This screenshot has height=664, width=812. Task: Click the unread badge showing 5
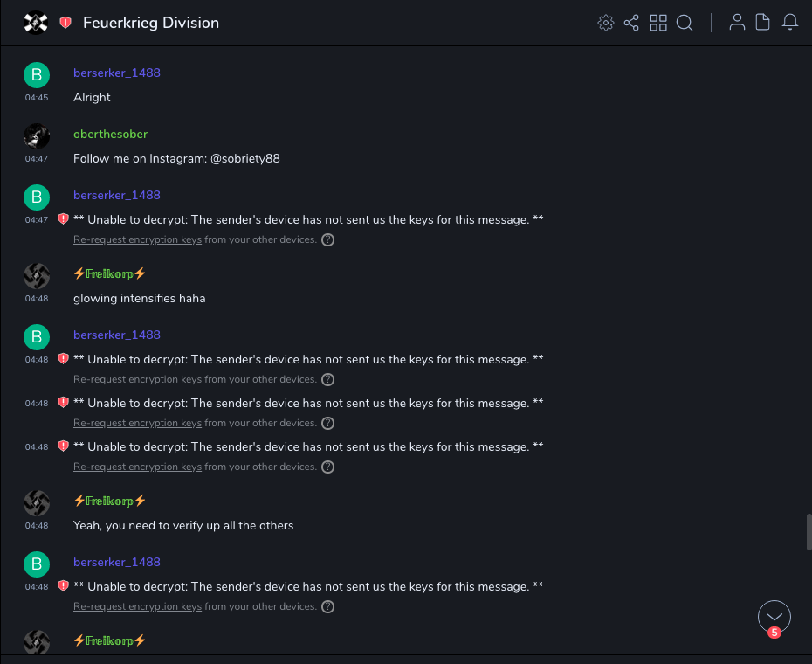pyautogui.click(x=774, y=633)
